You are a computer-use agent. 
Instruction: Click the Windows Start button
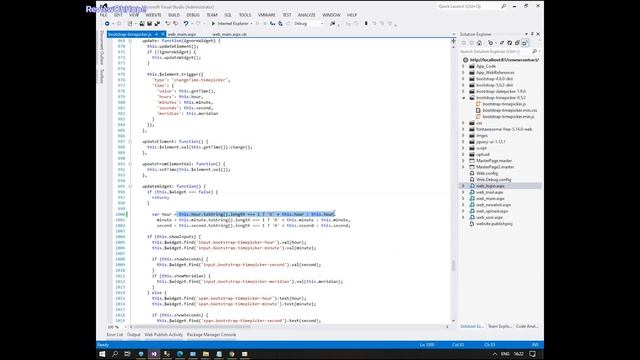click(x=102, y=354)
